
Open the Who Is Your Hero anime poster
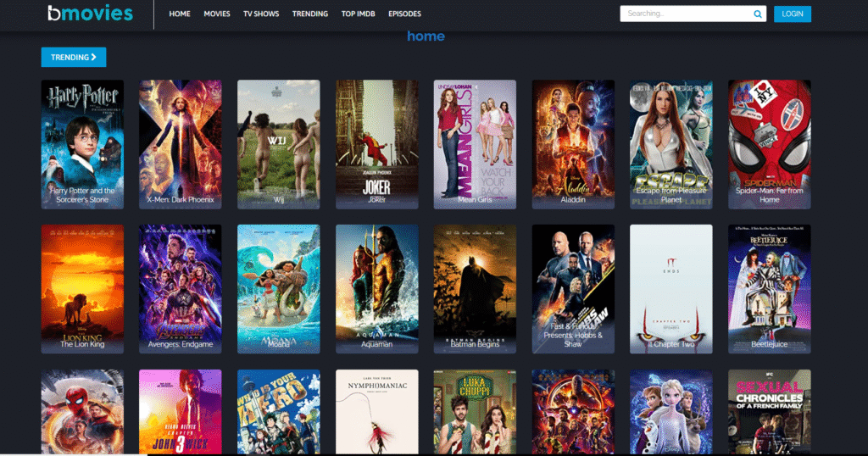(278, 412)
